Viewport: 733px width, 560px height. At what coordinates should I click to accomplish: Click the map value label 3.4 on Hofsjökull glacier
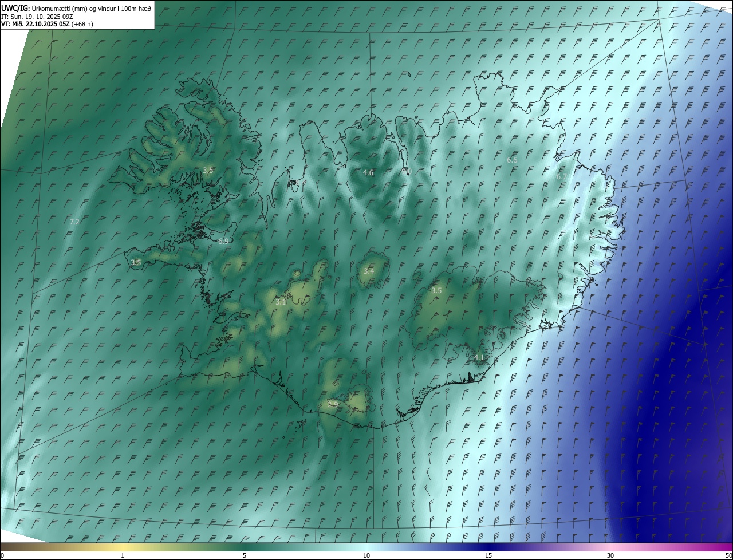click(x=369, y=271)
